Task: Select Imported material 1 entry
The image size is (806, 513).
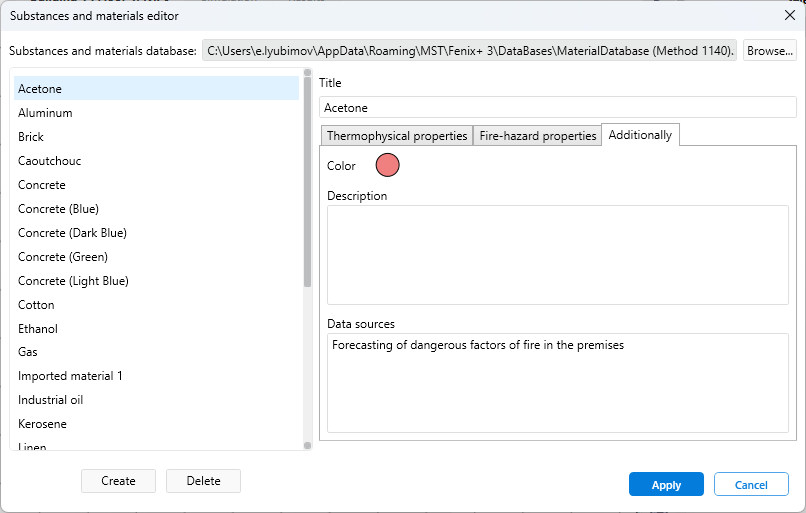Action: [x=70, y=376]
